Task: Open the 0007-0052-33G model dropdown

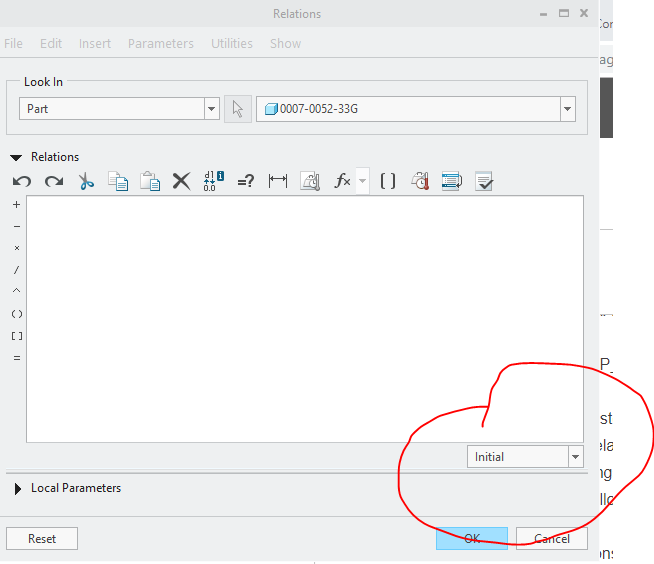Action: click(x=567, y=109)
